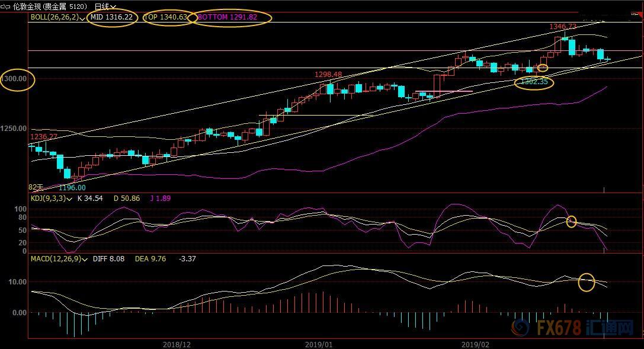Click the 1298.48 peak price label

tap(328, 74)
